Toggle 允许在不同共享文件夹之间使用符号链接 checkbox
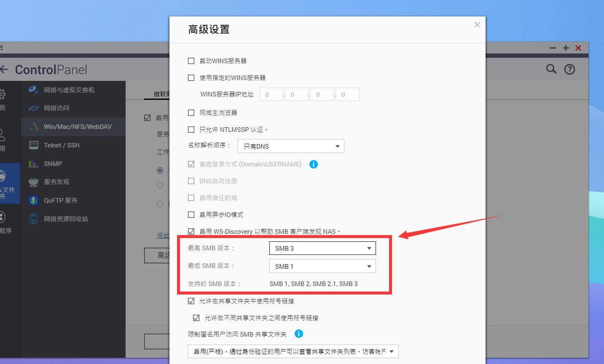 click(196, 318)
